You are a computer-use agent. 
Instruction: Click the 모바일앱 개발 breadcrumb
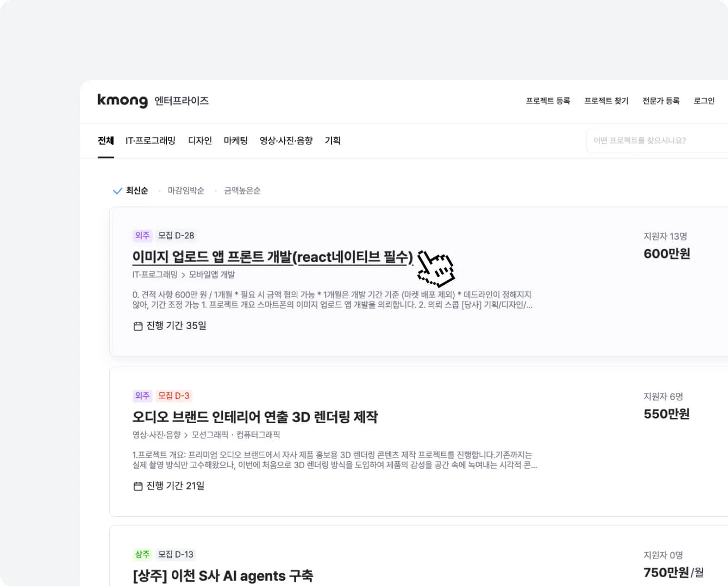212,275
